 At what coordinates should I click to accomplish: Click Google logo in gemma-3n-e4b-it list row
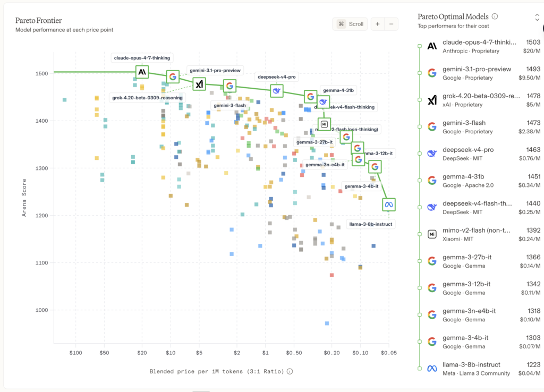coord(432,314)
